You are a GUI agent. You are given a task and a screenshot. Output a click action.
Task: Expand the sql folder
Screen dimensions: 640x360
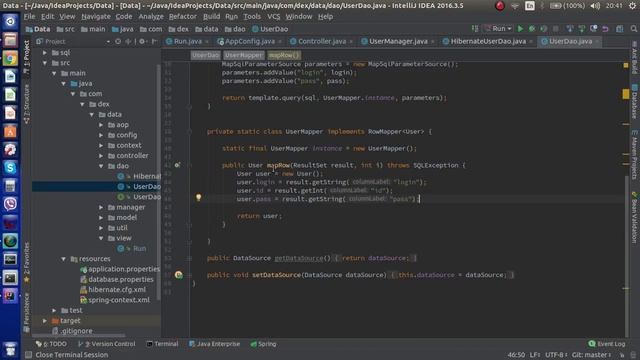coord(45,53)
